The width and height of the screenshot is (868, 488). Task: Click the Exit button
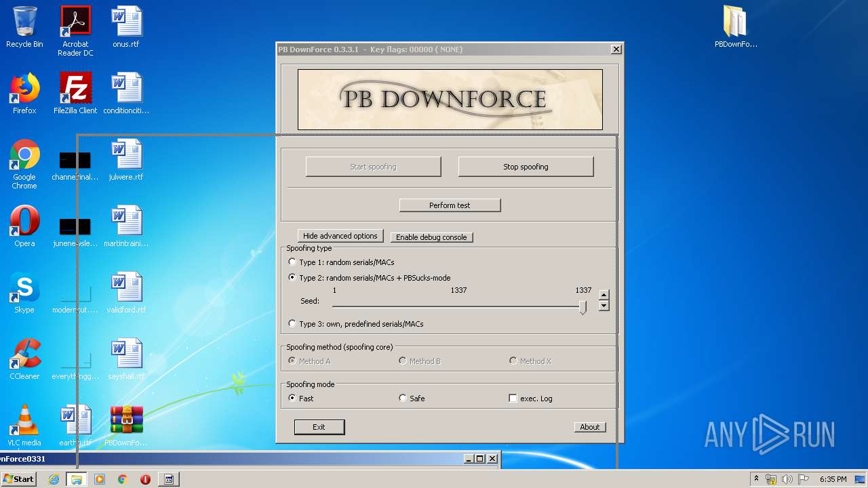319,427
